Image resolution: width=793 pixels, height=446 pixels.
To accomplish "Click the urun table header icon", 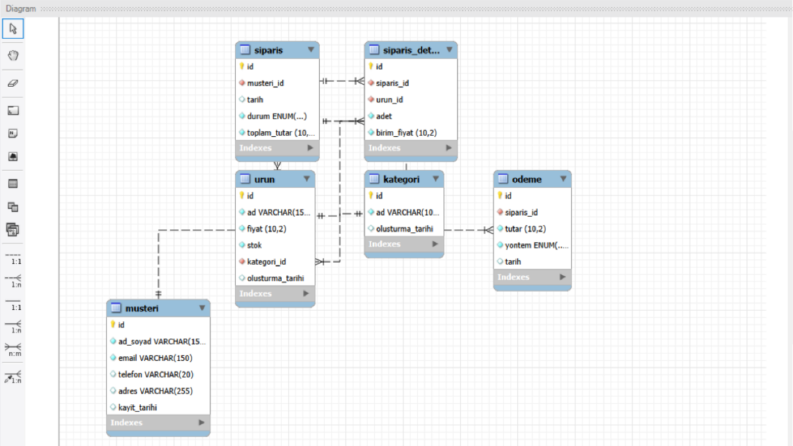I will (245, 179).
